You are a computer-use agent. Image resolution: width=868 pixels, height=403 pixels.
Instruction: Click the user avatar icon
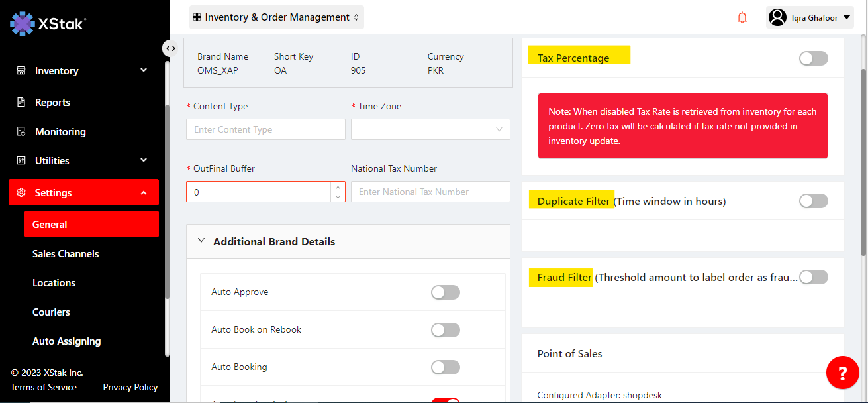[779, 18]
